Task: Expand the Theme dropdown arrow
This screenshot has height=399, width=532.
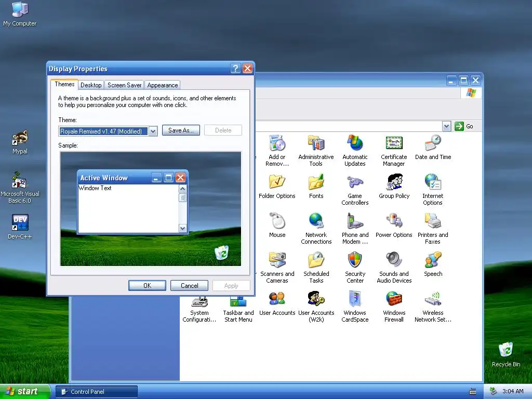Action: (153, 131)
